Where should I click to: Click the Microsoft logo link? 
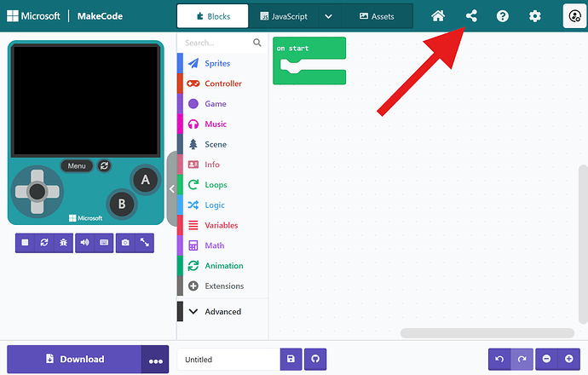tap(33, 16)
